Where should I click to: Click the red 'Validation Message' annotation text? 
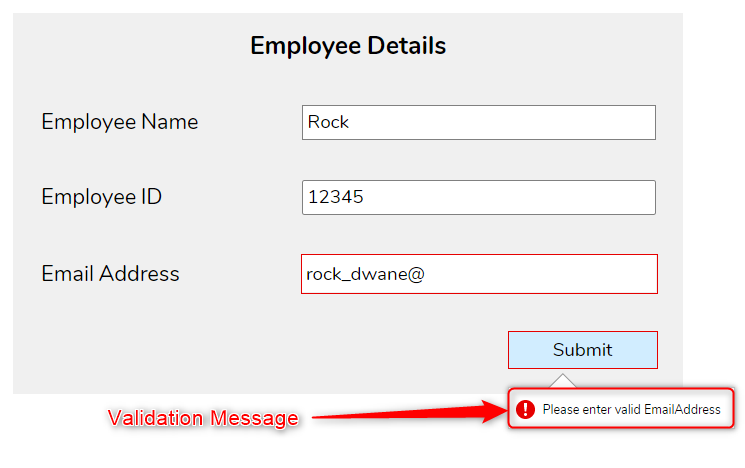[x=203, y=418]
